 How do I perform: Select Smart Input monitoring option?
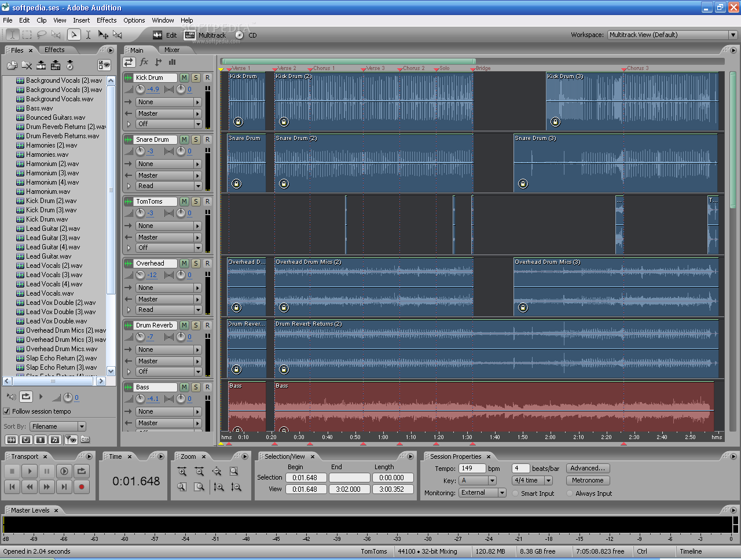(515, 493)
